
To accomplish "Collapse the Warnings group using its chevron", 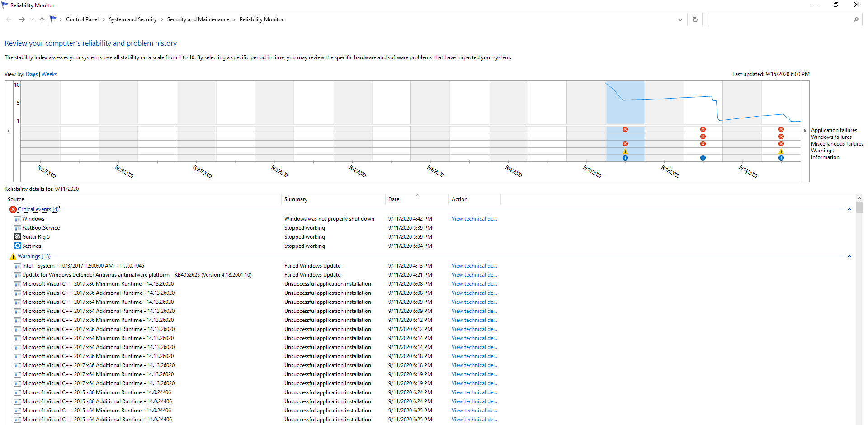I will (849, 256).
